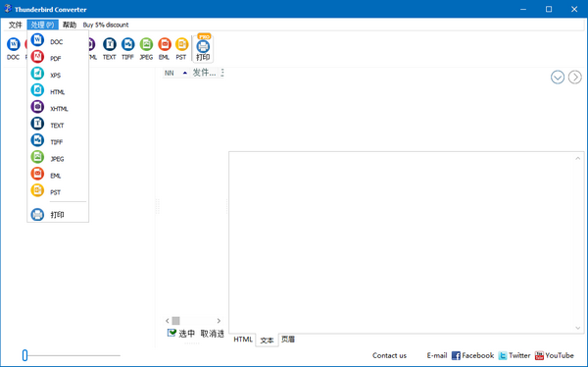Switch to the HTML preview tab

243,340
